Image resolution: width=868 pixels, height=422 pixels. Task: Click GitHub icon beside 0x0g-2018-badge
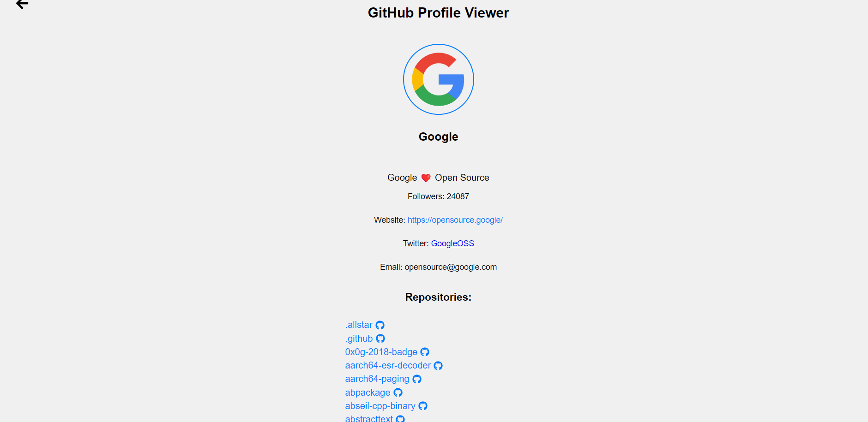[x=425, y=352]
